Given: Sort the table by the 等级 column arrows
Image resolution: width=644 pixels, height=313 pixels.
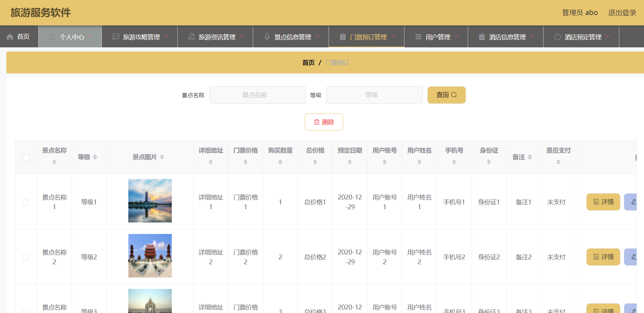Looking at the screenshot, I should 95,157.
